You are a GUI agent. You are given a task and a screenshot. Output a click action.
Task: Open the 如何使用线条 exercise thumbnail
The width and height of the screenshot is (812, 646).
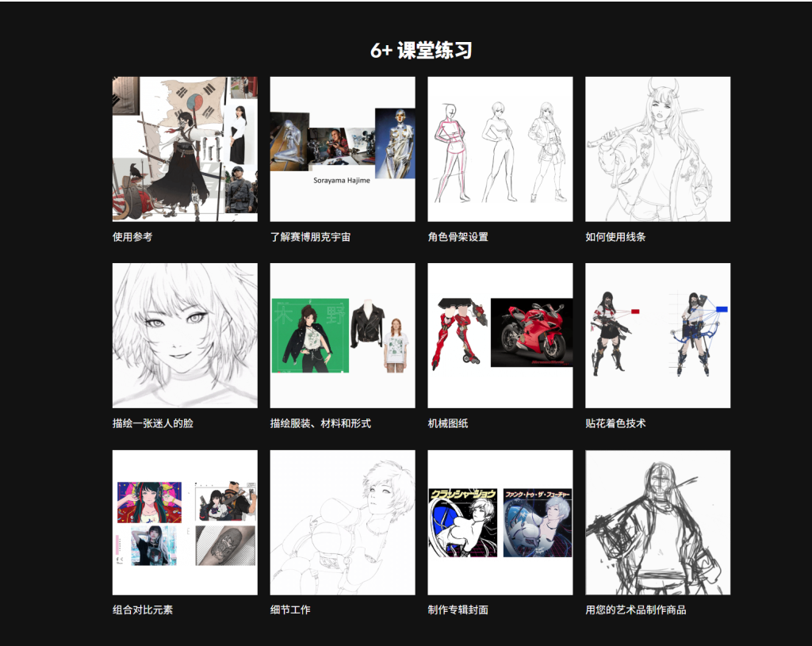click(x=657, y=149)
